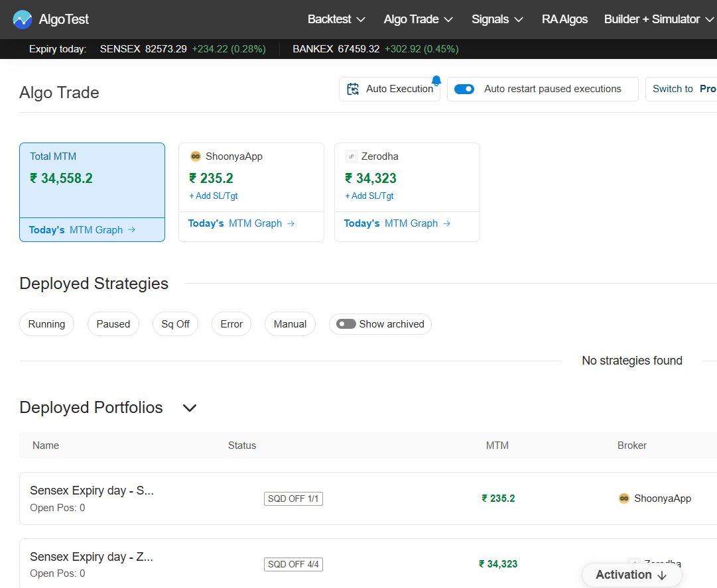The height and width of the screenshot is (588, 717).
Task: Toggle Auto restart paused executions
Action: (x=464, y=88)
